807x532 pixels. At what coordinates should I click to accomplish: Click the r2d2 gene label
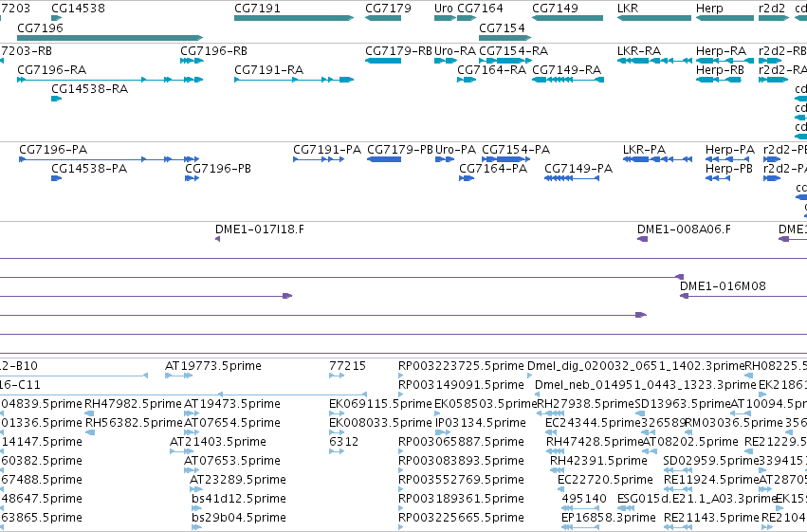(x=772, y=9)
